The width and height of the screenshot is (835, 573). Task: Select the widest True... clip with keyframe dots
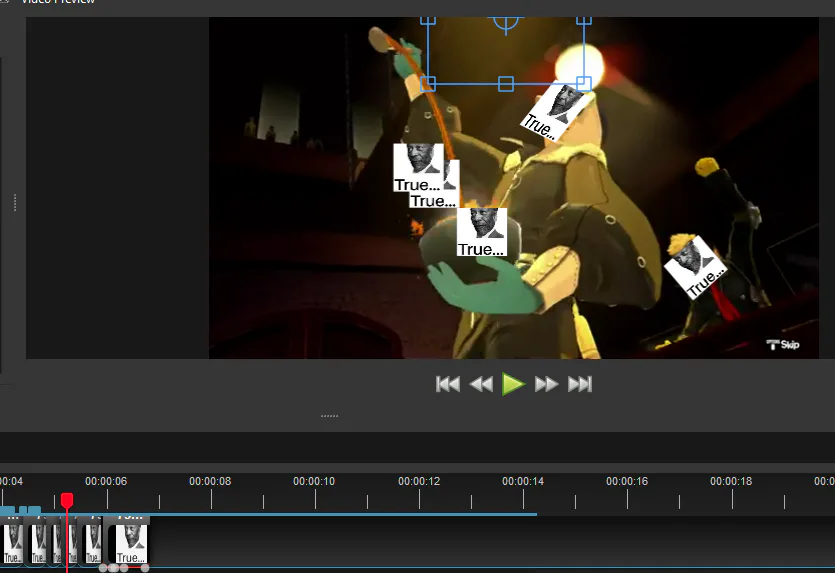click(x=128, y=542)
